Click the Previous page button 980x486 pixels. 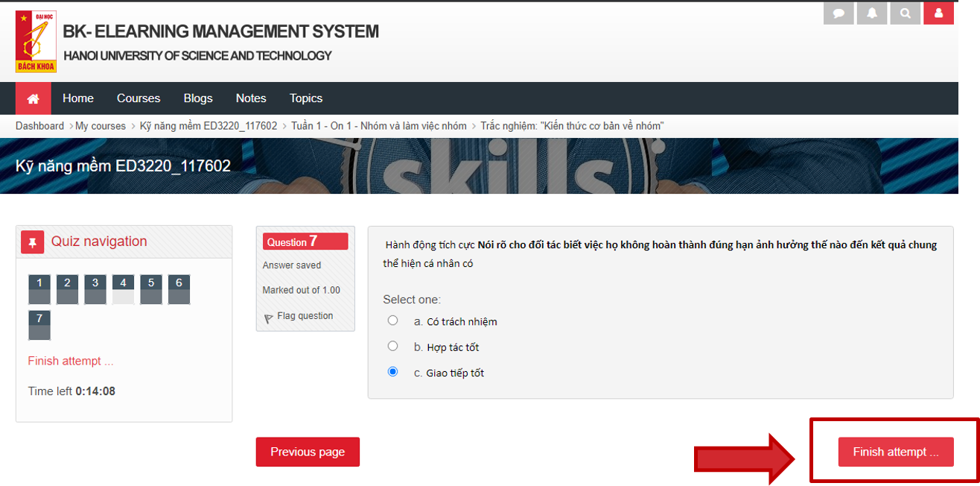[308, 452]
